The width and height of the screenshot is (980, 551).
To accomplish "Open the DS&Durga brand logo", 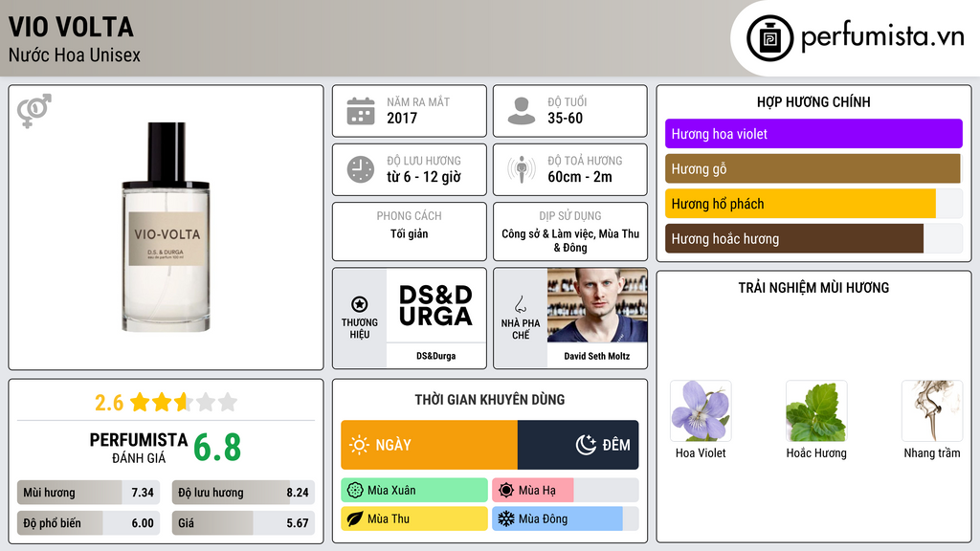I will coord(435,305).
